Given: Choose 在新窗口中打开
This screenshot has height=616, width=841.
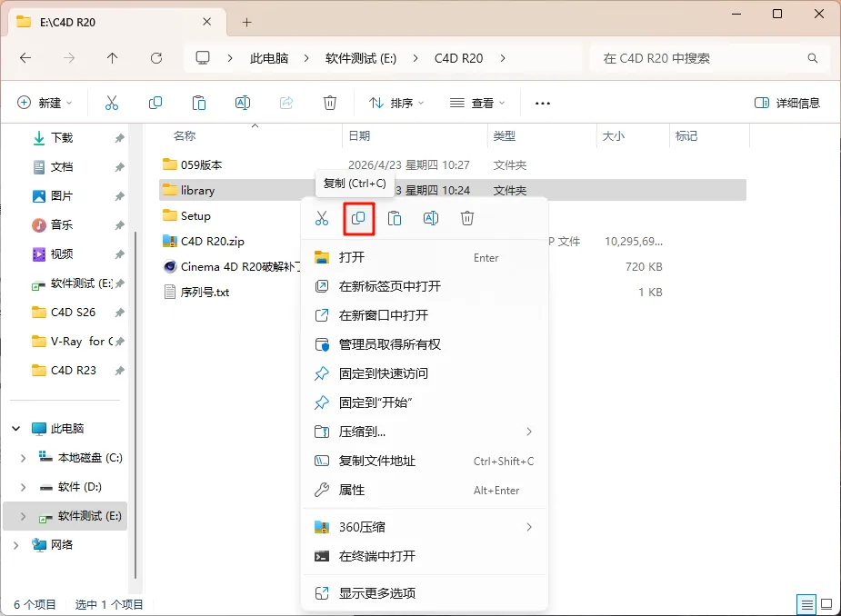Looking at the screenshot, I should [425, 315].
